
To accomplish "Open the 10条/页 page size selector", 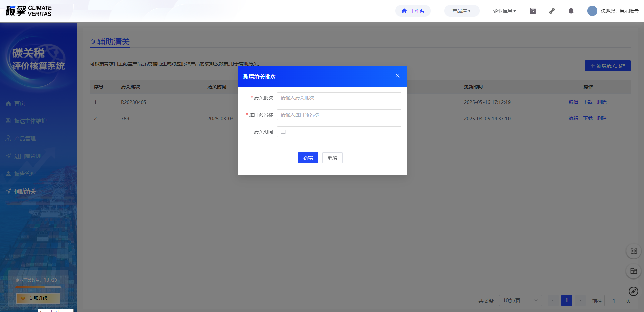I will click(x=520, y=300).
